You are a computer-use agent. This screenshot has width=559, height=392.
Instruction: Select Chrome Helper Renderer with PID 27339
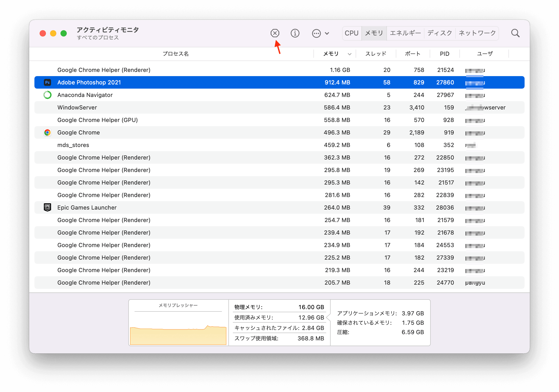[x=279, y=258]
